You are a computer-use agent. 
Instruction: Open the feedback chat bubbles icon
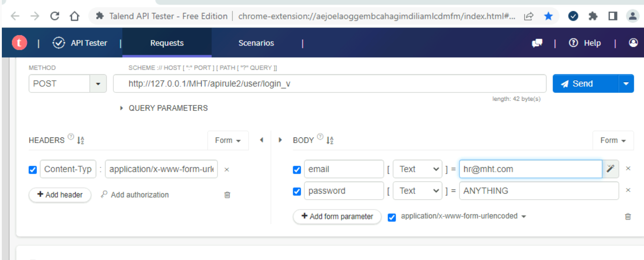pos(537,43)
